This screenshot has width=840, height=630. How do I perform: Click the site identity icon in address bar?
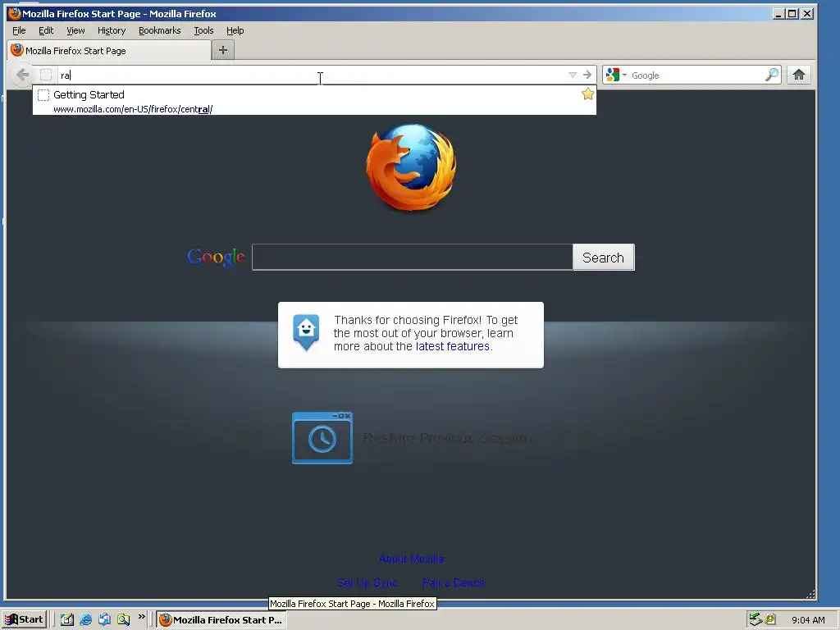[x=46, y=75]
